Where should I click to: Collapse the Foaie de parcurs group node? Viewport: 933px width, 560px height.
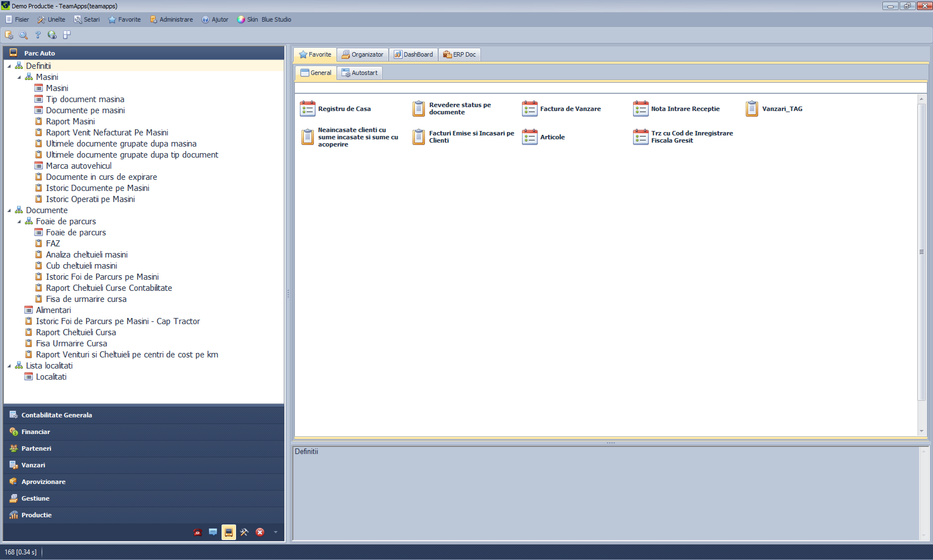click(19, 221)
